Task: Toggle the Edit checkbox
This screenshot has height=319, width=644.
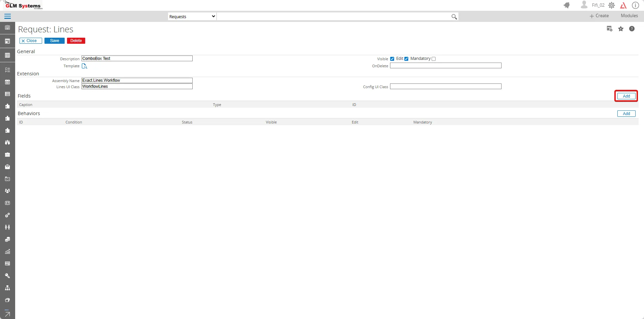Action: pos(406,59)
